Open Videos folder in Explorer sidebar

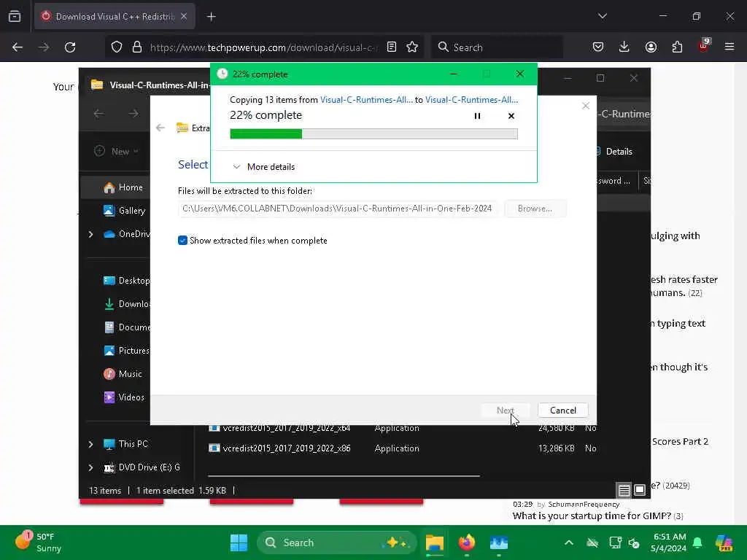tap(123, 397)
